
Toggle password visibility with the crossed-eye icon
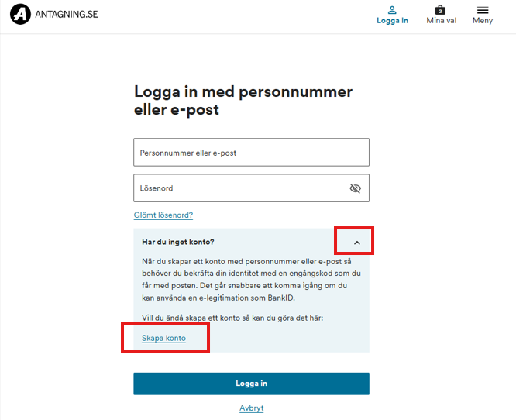(x=356, y=188)
